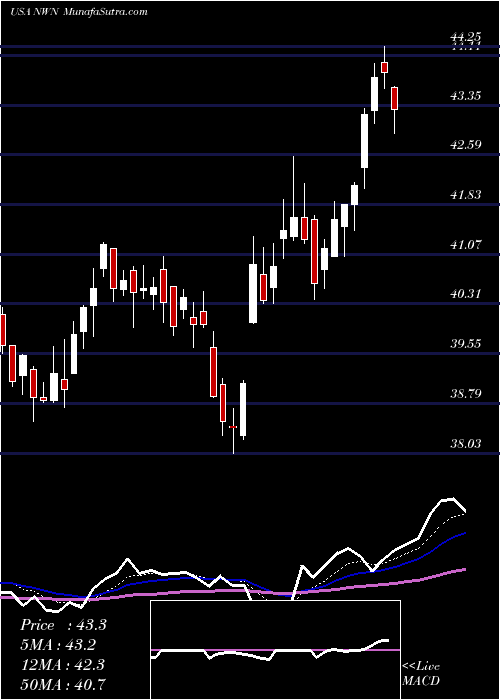Image resolution: width=500 pixels, height=700 pixels.
Task: Click the 50MA : 40.7 readout
Action: pyautogui.click(x=63, y=684)
